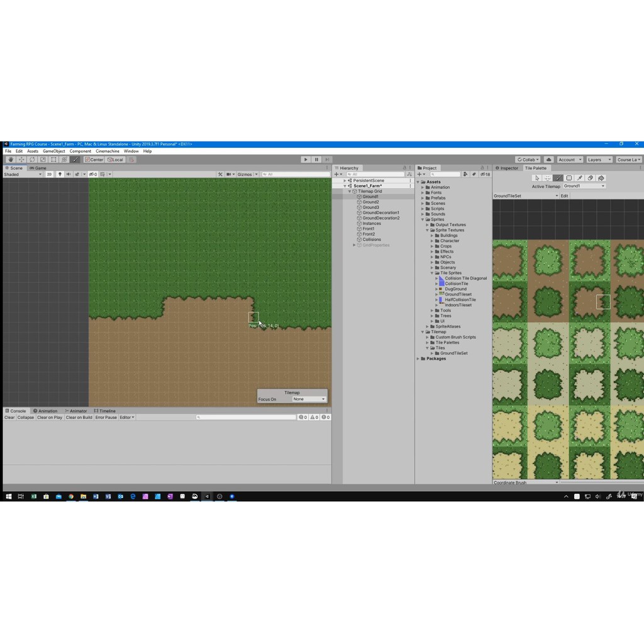Image resolution: width=644 pixels, height=644 pixels.
Task: Toggle Scene view lighting
Action: coord(60,174)
